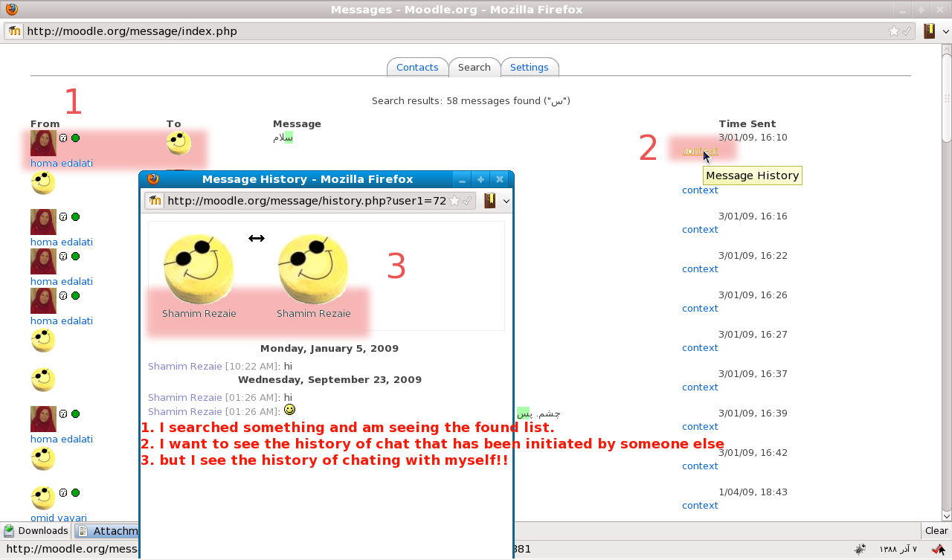Click the 58 messages found search results text
Image resolution: width=952 pixels, height=560 pixels.
point(471,100)
